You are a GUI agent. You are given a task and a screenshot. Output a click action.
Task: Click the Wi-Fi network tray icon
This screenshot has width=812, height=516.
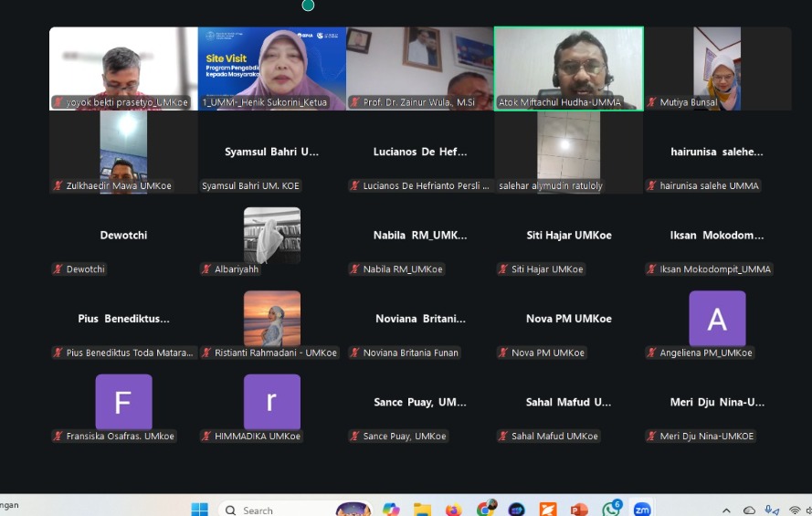795,510
